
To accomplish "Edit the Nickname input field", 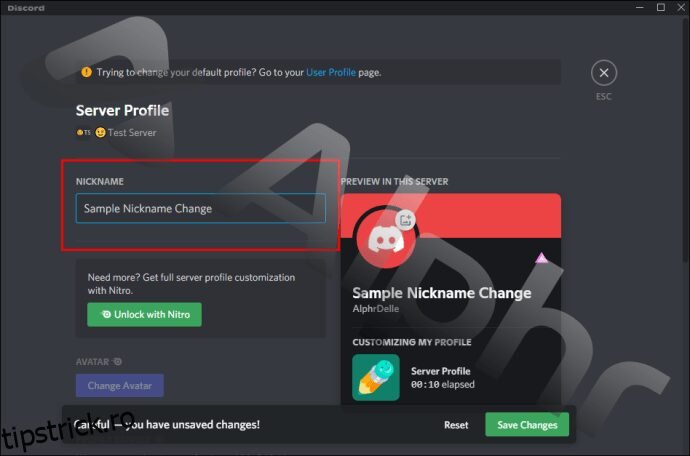I will click(x=201, y=208).
